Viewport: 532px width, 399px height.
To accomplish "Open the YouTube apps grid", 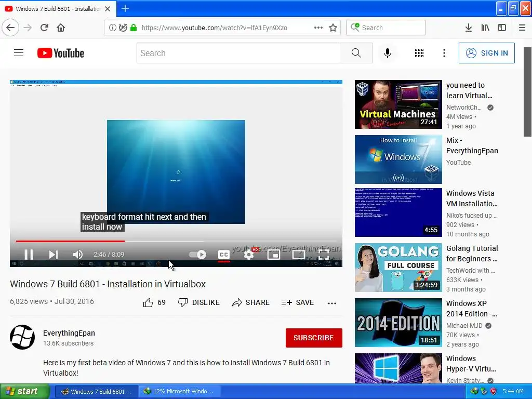I will click(419, 53).
